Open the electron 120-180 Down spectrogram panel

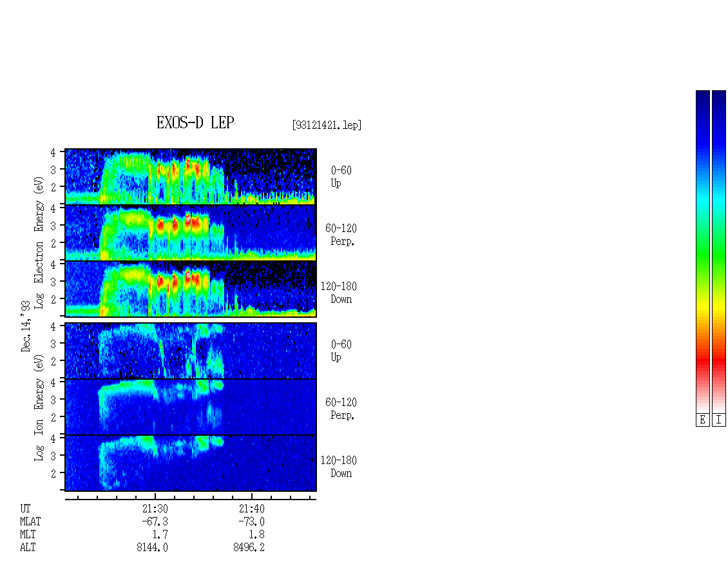click(190, 289)
